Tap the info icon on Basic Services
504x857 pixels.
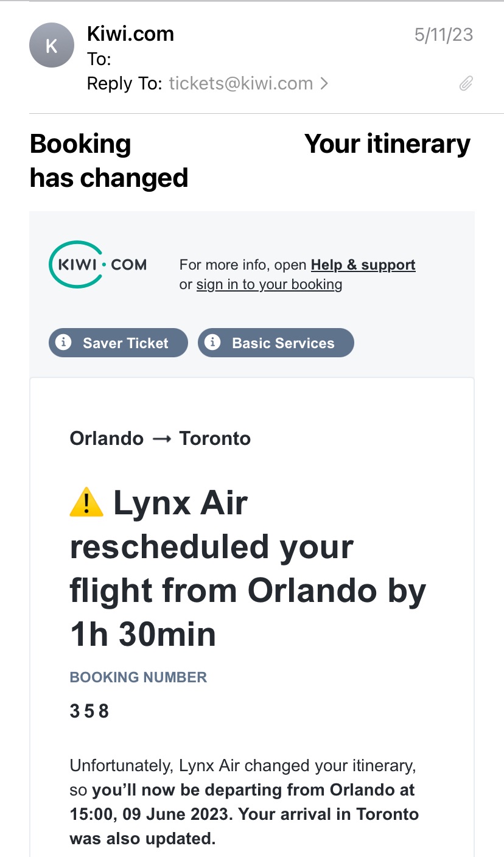(212, 343)
